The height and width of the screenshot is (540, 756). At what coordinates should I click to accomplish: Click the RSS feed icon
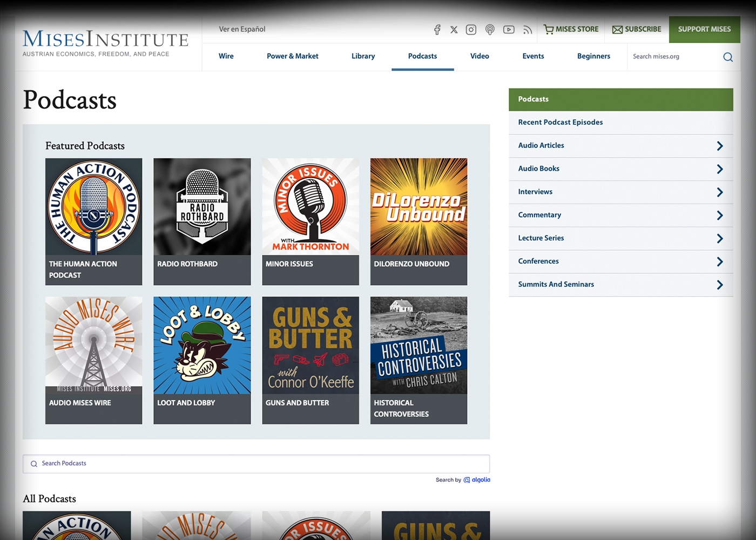click(527, 30)
